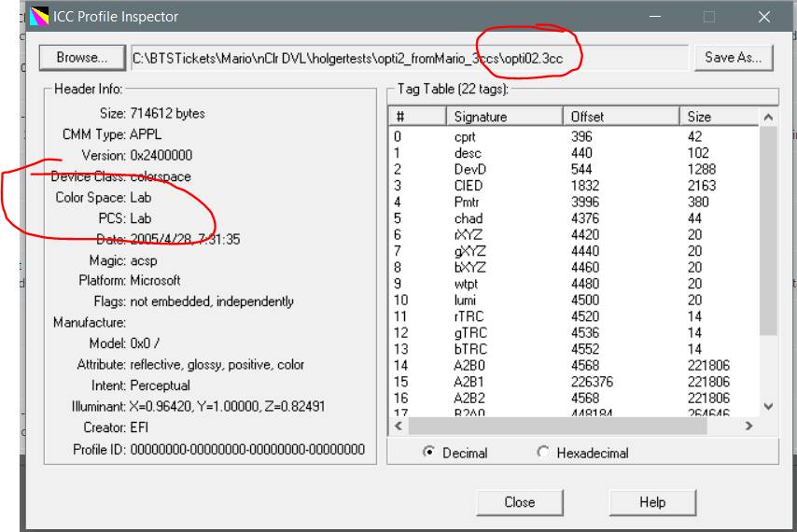The image size is (797, 532).
Task: Click the Magic acsp value
Action: (x=144, y=260)
